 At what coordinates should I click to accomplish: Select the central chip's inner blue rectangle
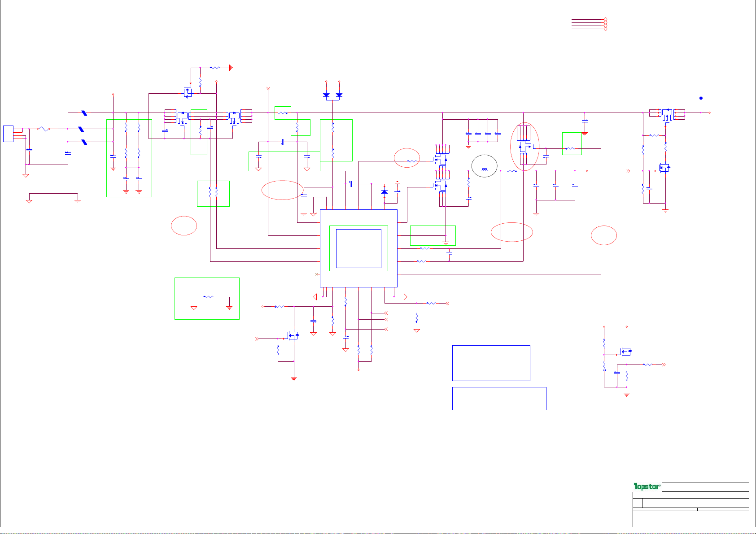coord(358,248)
